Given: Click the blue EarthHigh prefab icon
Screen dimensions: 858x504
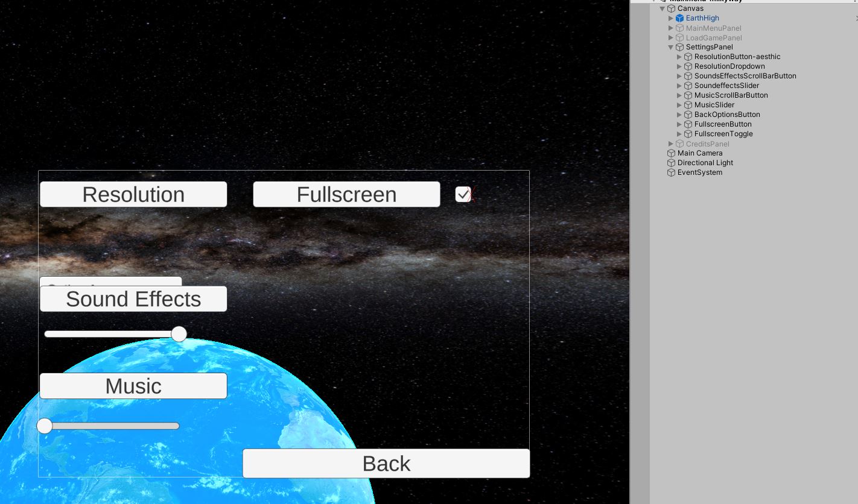Looking at the screenshot, I should coord(679,18).
